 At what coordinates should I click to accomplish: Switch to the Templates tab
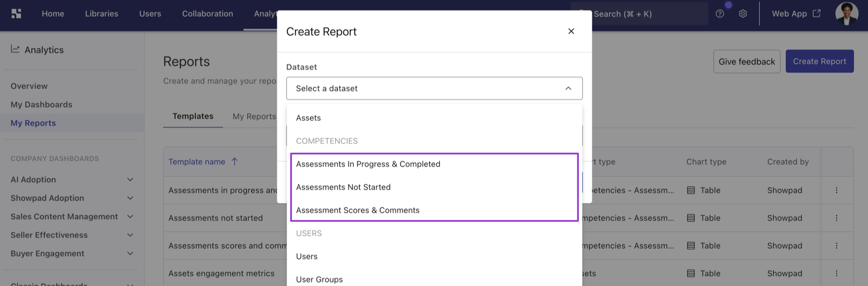(193, 116)
